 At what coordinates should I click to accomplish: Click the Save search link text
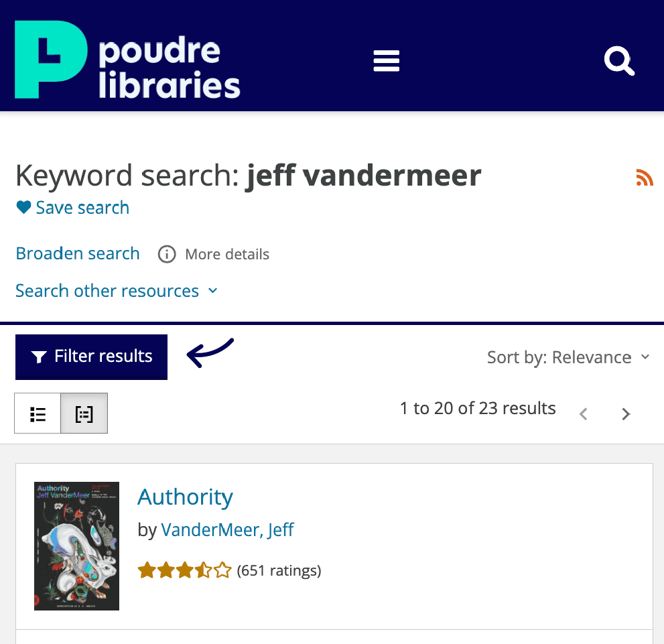pos(82,208)
